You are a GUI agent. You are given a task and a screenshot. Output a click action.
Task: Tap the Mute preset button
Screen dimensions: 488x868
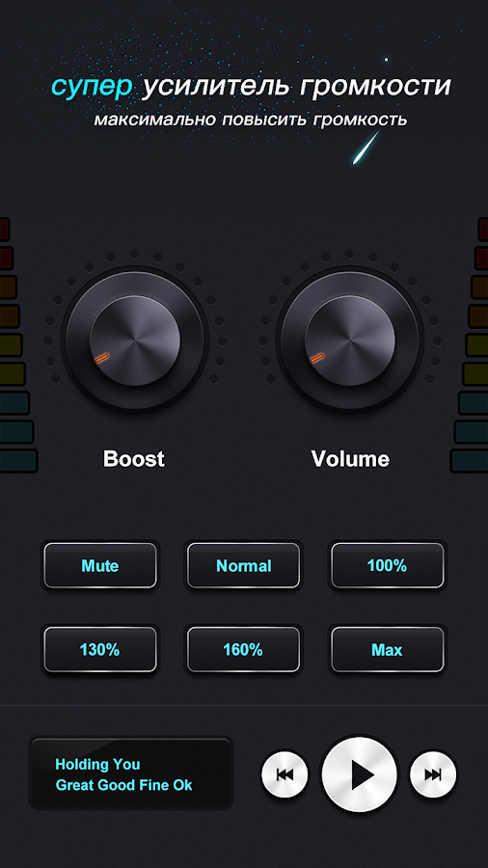pos(100,566)
